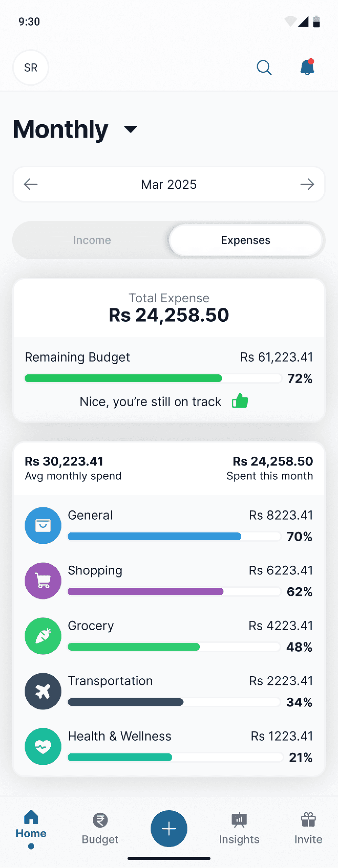Open the Insights tab
This screenshot has width=338, height=868.
[x=239, y=828]
